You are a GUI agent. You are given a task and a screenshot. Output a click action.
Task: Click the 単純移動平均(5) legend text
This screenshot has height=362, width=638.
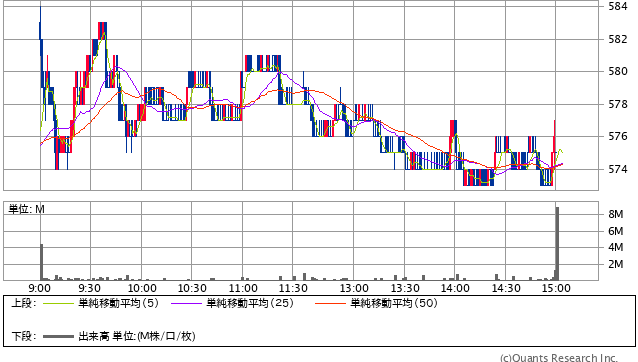[118, 303]
